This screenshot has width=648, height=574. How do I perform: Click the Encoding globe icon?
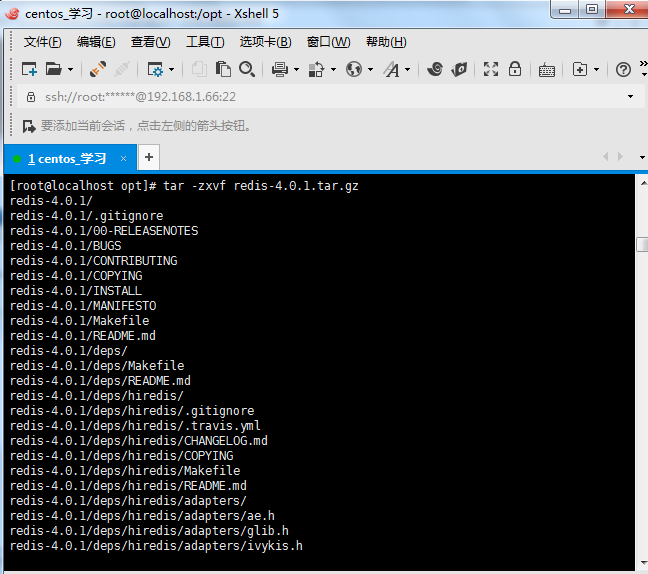pos(354,69)
